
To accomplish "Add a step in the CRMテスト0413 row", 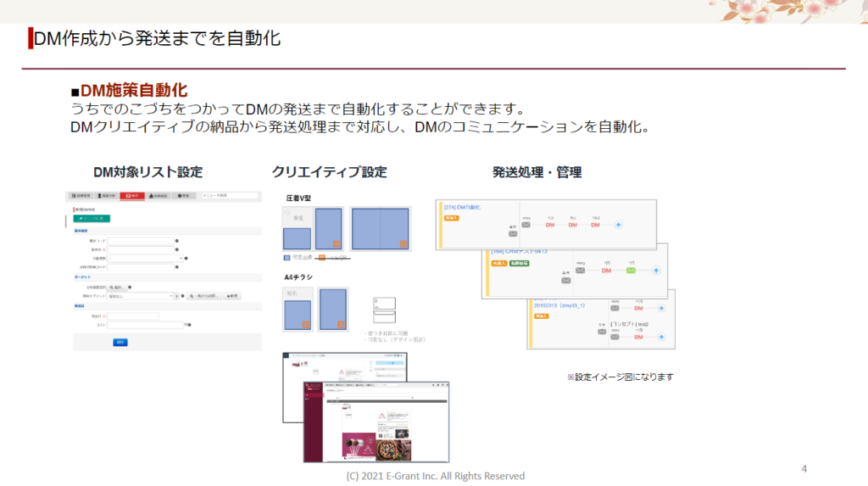I will [x=654, y=271].
